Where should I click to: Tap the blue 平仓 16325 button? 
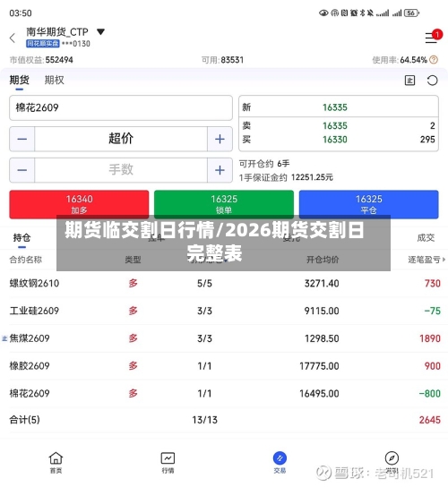coord(369,204)
